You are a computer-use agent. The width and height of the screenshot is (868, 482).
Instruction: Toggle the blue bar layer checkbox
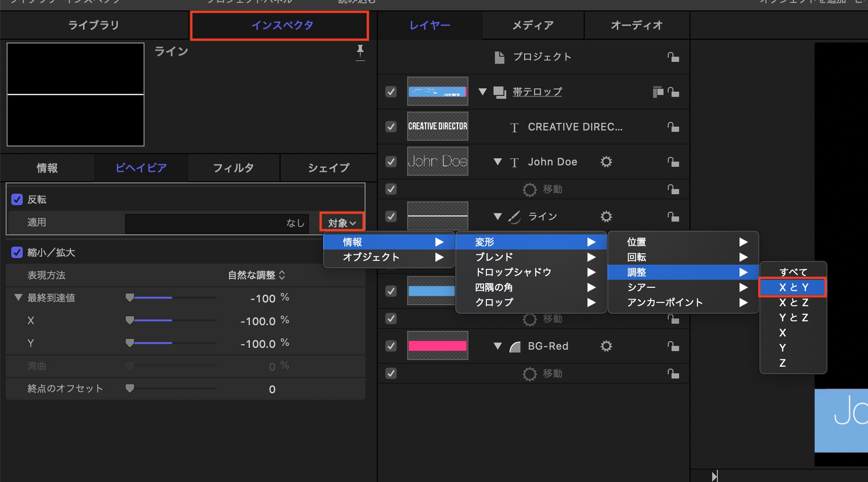pos(391,291)
